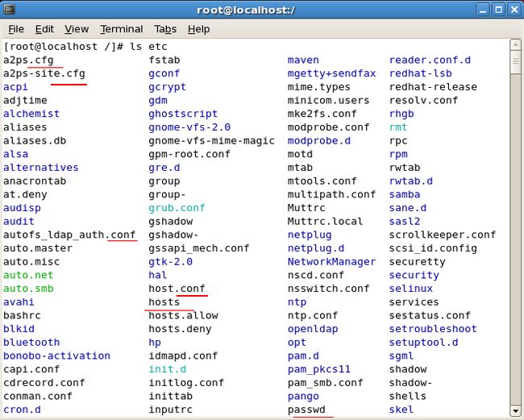Image resolution: width=524 pixels, height=420 pixels.
Task: Minimize the root@localhost terminal window
Action: pos(483,10)
